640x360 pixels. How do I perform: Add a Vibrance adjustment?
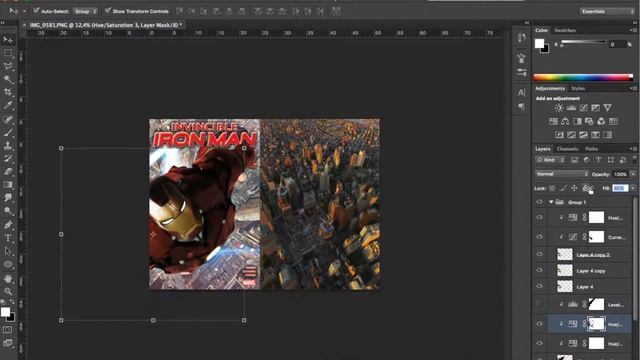(607, 108)
